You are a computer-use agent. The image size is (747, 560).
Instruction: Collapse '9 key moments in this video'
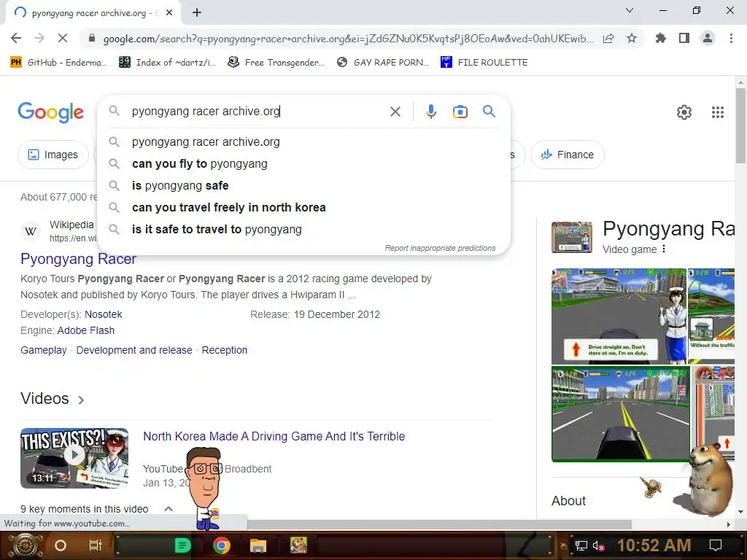(x=169, y=509)
